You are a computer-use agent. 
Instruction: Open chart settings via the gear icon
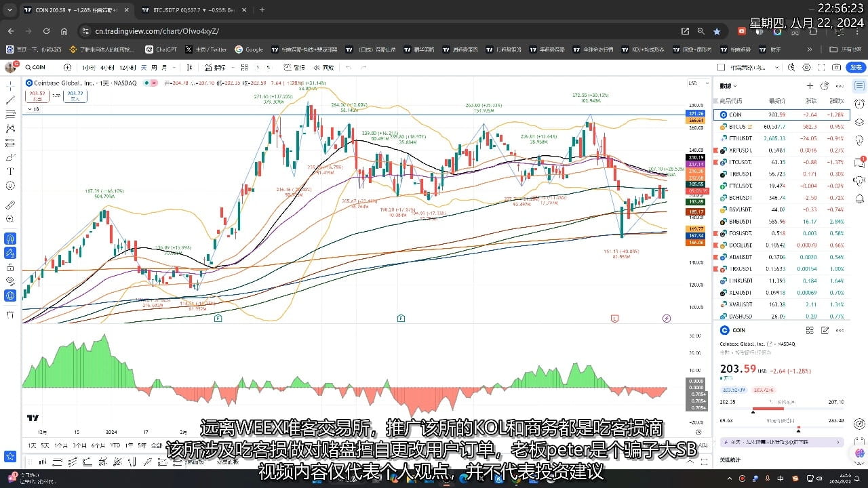tap(806, 67)
